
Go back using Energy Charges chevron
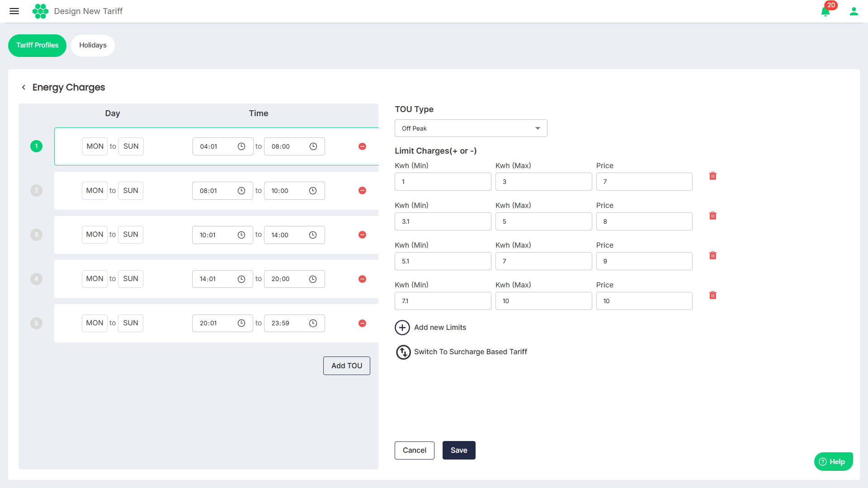[x=24, y=87]
